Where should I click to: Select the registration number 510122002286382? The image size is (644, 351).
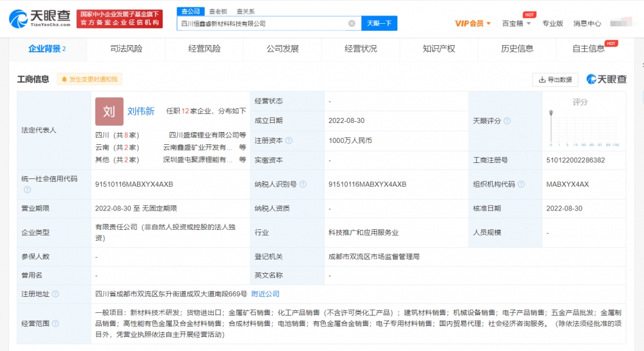point(575,160)
